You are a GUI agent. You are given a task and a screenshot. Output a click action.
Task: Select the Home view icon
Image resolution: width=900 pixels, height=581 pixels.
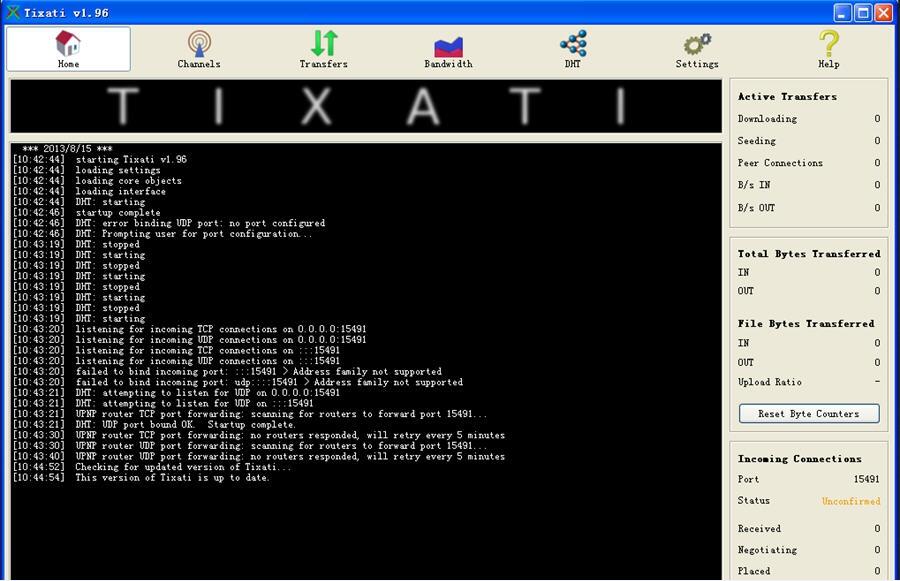coord(67,47)
